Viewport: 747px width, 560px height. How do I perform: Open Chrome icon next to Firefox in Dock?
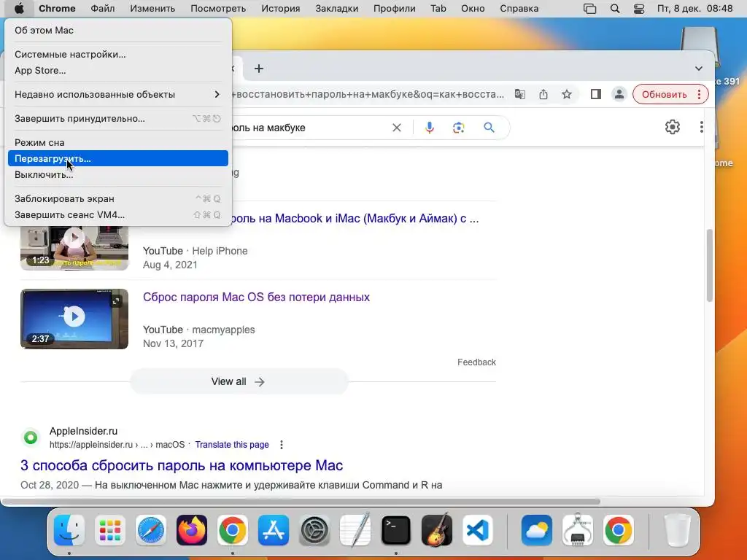(233, 530)
